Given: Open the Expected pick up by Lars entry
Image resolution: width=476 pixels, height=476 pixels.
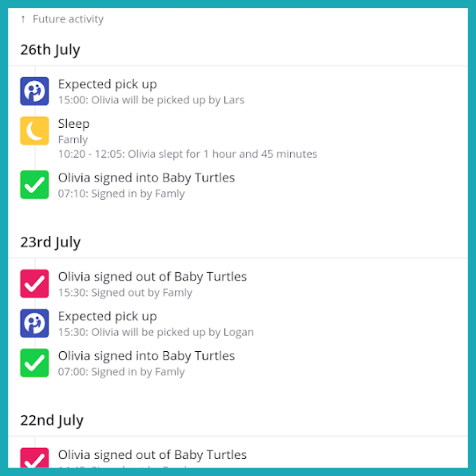Looking at the screenshot, I should pyautogui.click(x=107, y=84).
